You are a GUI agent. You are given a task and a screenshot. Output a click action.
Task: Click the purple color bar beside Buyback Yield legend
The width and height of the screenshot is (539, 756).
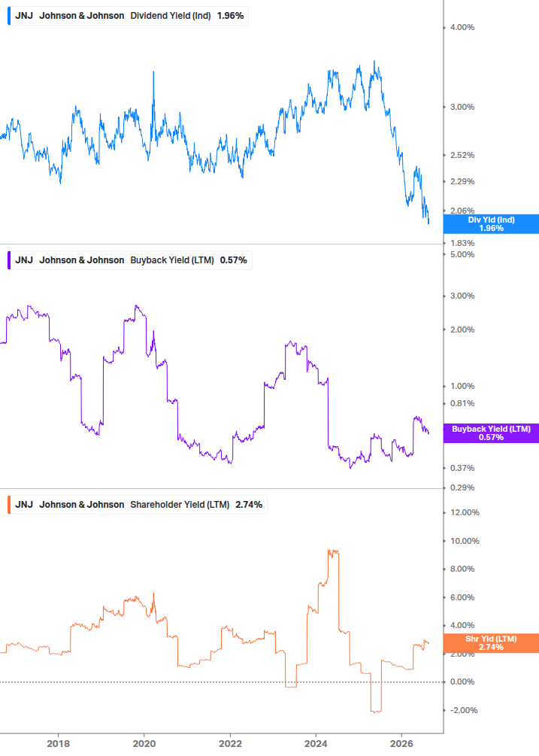pyautogui.click(x=9, y=260)
